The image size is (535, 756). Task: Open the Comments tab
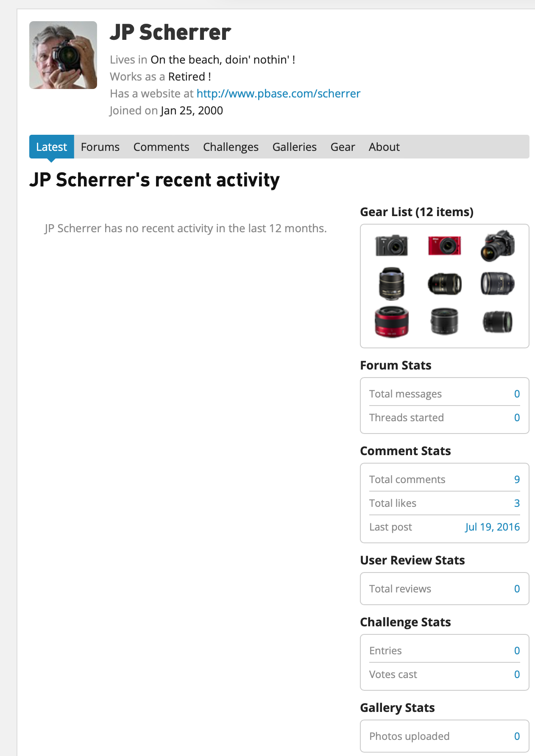pos(161,147)
